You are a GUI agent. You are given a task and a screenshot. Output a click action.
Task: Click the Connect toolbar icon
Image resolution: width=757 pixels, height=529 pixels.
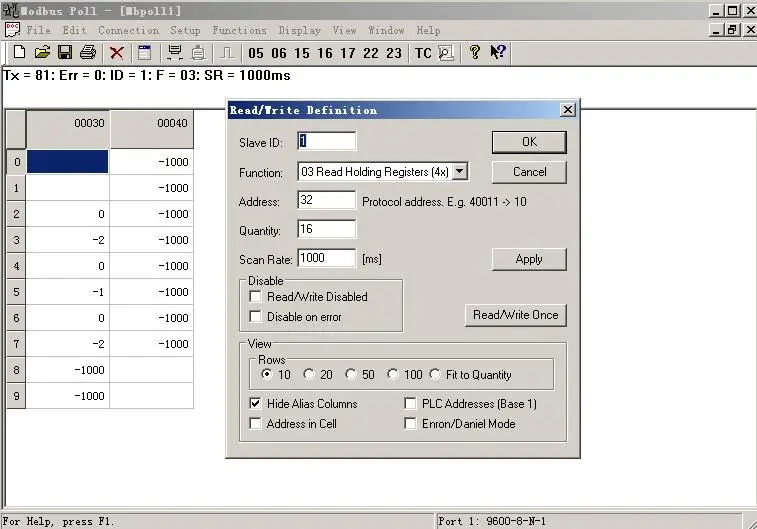point(175,52)
